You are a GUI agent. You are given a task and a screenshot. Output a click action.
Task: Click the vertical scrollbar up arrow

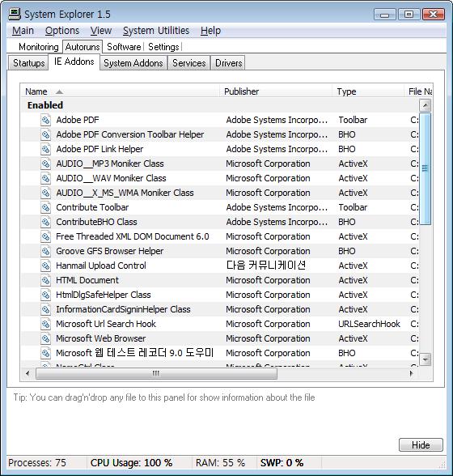425,105
